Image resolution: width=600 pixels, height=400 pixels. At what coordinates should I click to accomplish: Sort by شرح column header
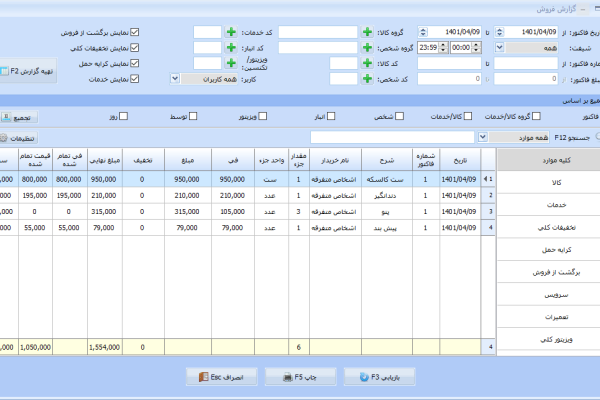(387, 160)
